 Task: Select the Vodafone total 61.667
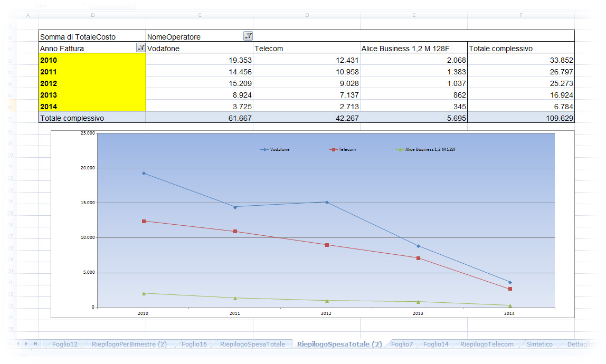coord(200,118)
